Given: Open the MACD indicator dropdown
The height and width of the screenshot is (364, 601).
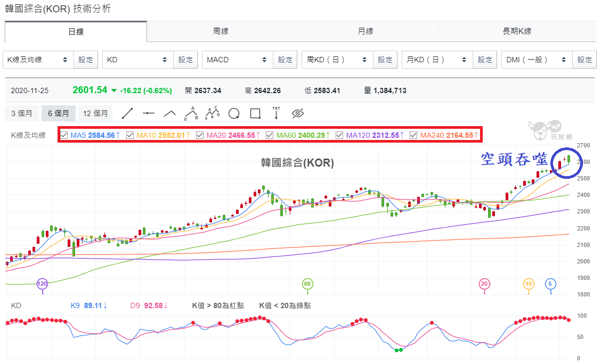Looking at the screenshot, I should click(x=237, y=60).
